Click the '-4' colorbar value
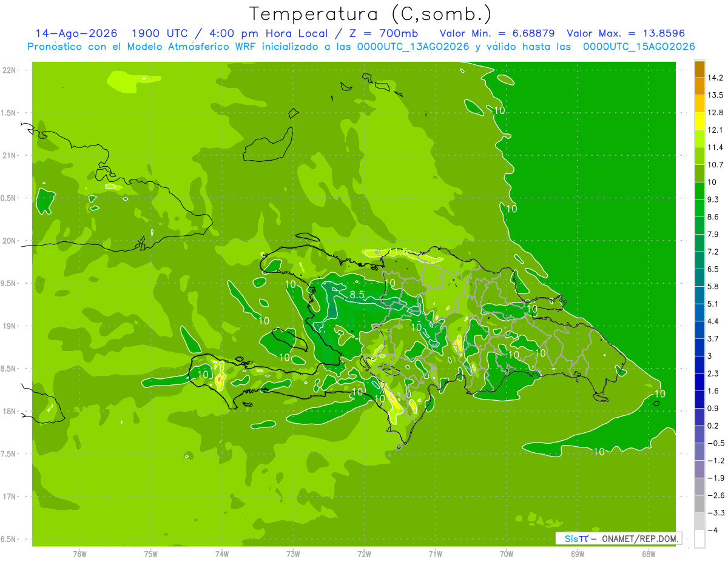The height and width of the screenshot is (562, 728). [712, 530]
